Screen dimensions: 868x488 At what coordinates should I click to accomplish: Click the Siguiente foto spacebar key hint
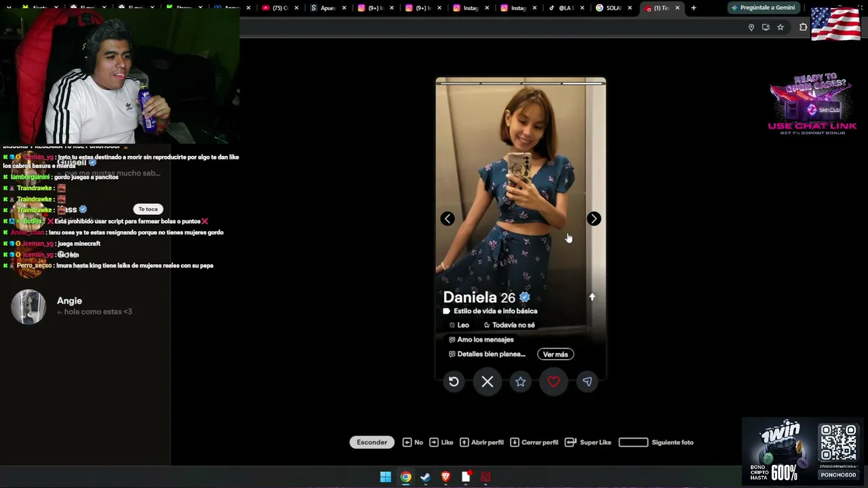click(656, 442)
